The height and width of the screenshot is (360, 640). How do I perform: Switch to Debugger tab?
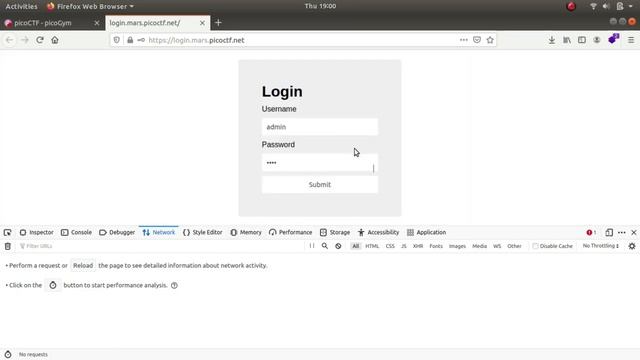pos(117,232)
